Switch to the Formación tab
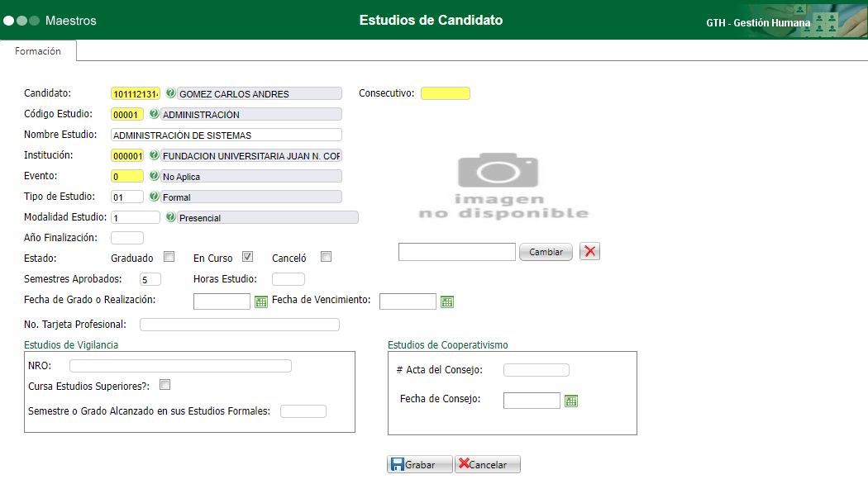The width and height of the screenshot is (868, 484). pyautogui.click(x=38, y=50)
